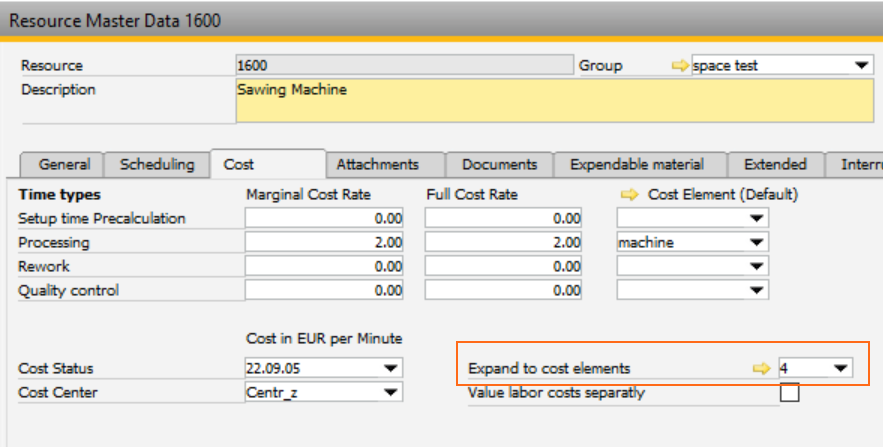
Task: Go to the Expendable material tab
Action: (x=636, y=165)
